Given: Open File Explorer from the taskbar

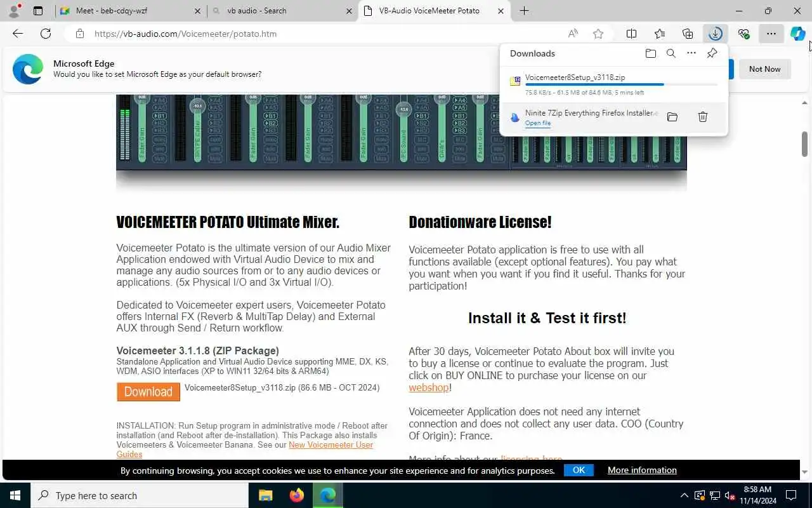Looking at the screenshot, I should 265,495.
